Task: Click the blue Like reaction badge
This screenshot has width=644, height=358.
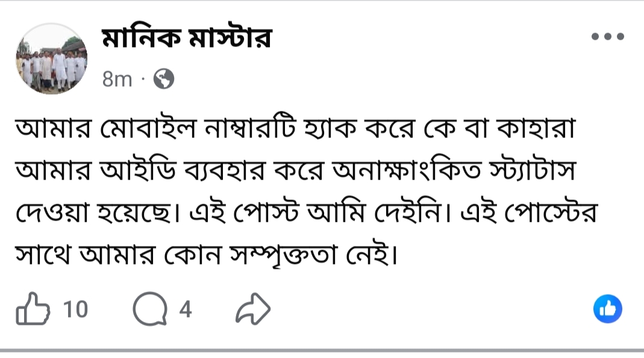Action: coord(607,309)
